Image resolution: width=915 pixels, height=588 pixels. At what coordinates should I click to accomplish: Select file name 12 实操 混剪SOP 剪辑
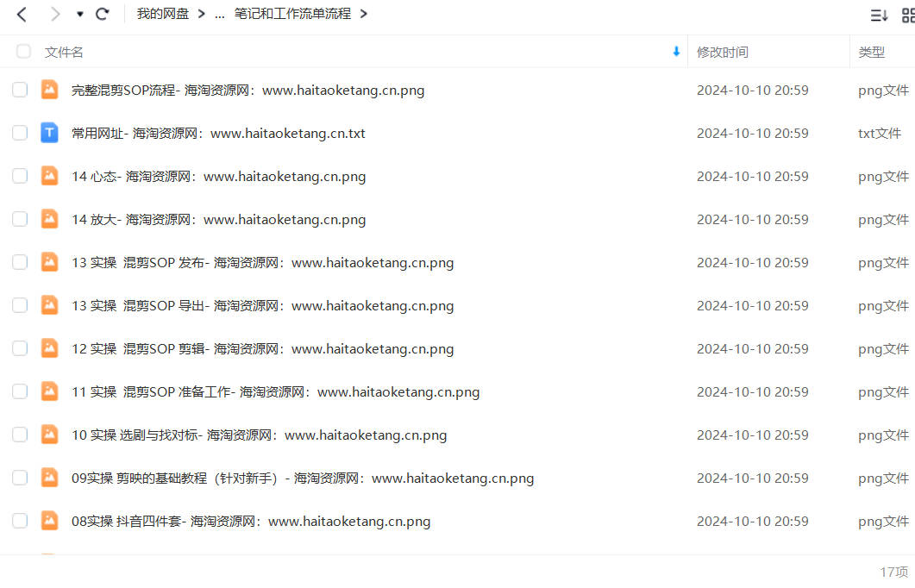(262, 349)
